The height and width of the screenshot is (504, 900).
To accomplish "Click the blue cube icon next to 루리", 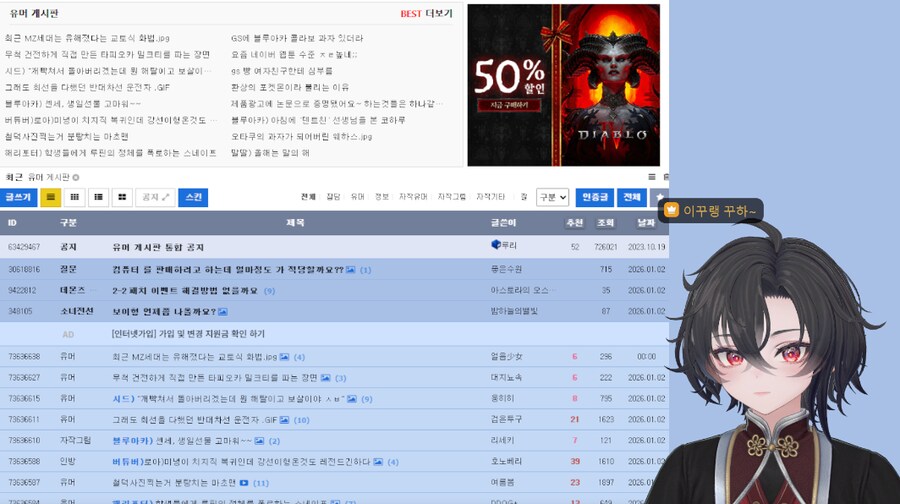I will pos(496,245).
